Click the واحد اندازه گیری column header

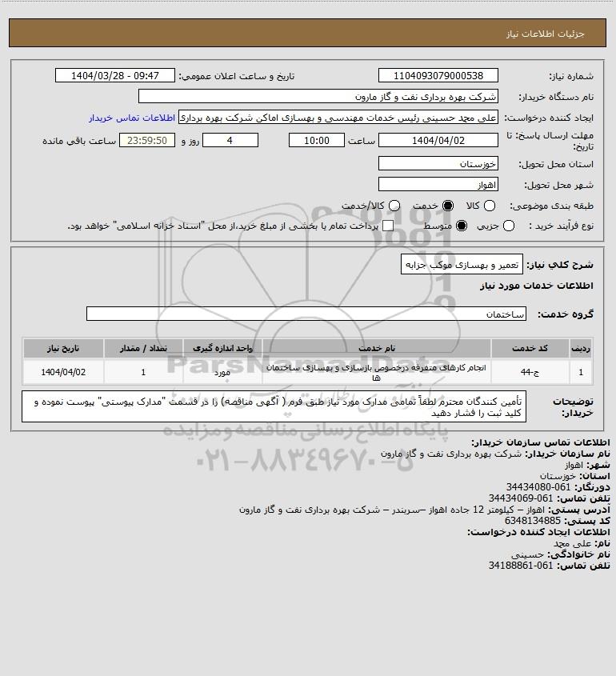222,348
